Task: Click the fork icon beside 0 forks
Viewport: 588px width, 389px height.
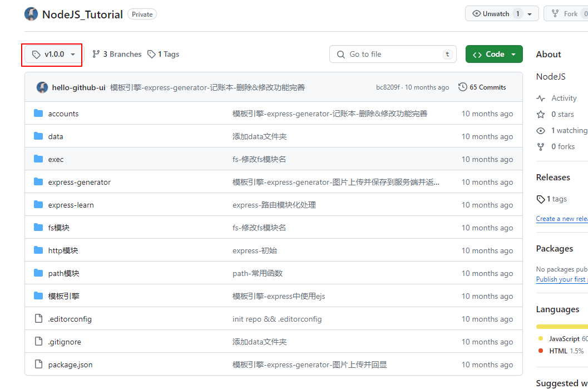Action: [x=541, y=147]
